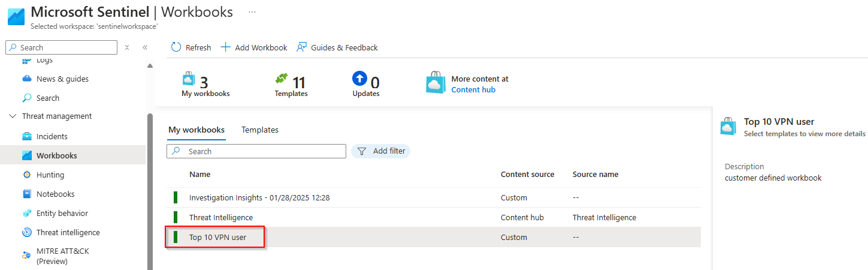Sort by the Content source column header
Image resolution: width=868 pixels, height=270 pixels.
point(528,175)
